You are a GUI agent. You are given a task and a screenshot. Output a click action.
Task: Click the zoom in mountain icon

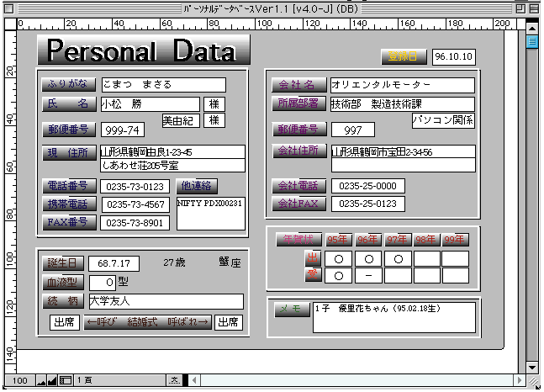coord(52,381)
